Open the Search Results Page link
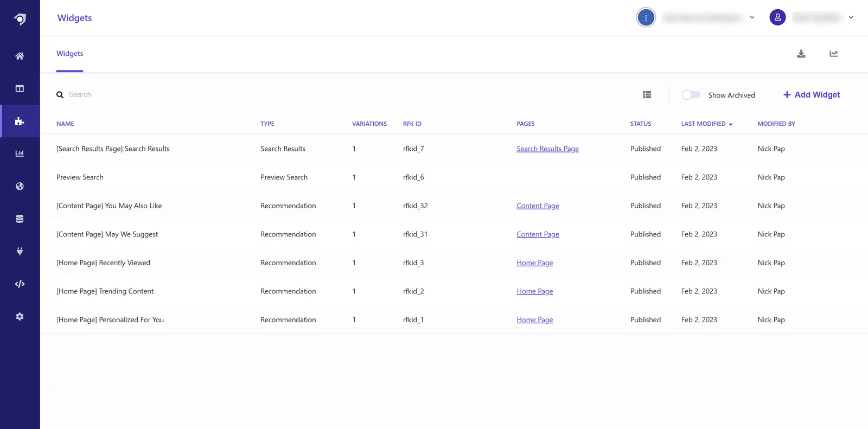Viewport: 868px width, 429px height. [x=547, y=149]
